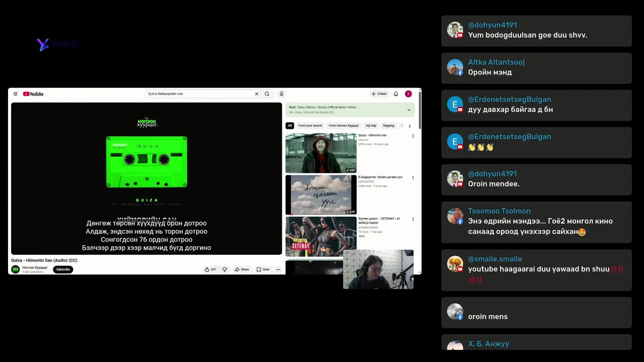Click the @smaile.smaile username
Image resolution: width=644 pixels, height=362 pixels.
[495, 259]
